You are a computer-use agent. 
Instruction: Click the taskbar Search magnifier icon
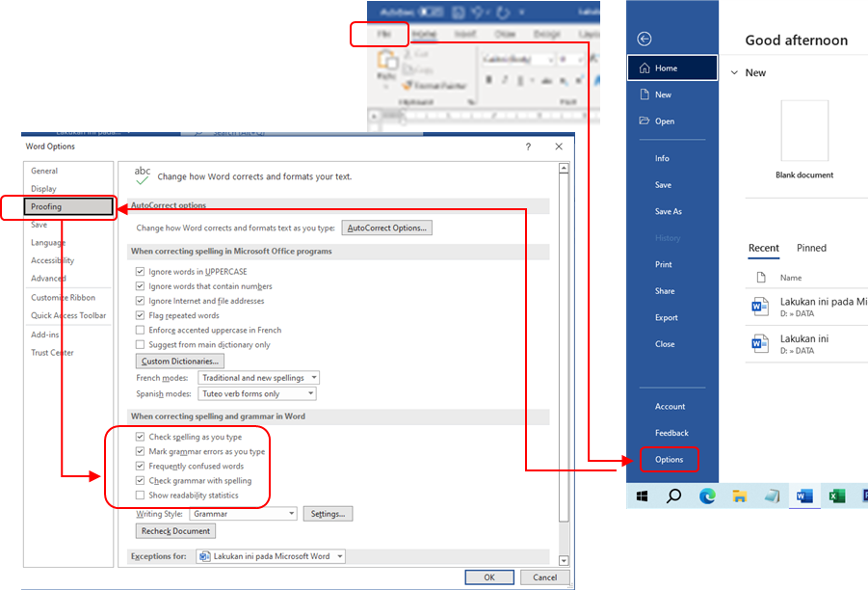[673, 496]
